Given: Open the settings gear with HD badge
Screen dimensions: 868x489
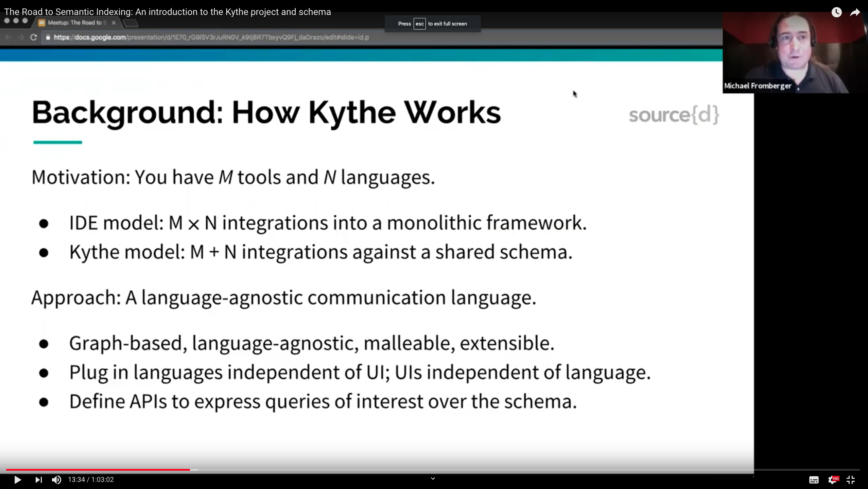Looking at the screenshot, I should (833, 479).
